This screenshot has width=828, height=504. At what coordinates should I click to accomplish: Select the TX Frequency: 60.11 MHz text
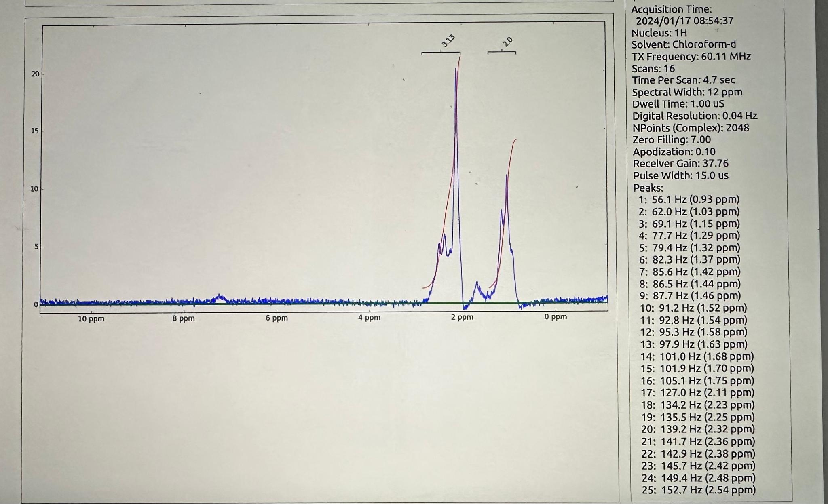[x=691, y=57]
